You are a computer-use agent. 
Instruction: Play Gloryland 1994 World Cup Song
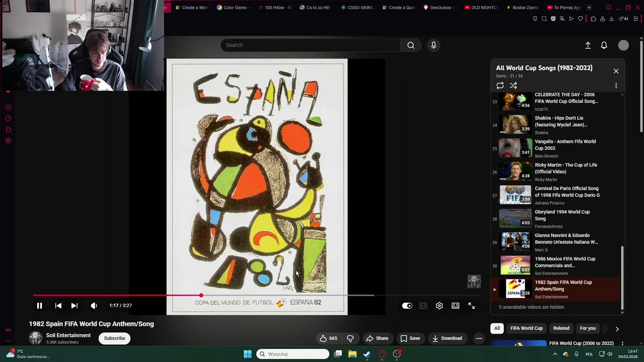tap(555, 219)
